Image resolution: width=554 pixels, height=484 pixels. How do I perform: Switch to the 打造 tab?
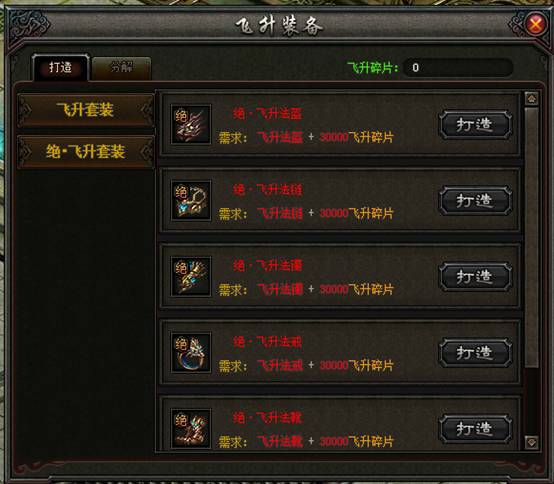click(60, 67)
